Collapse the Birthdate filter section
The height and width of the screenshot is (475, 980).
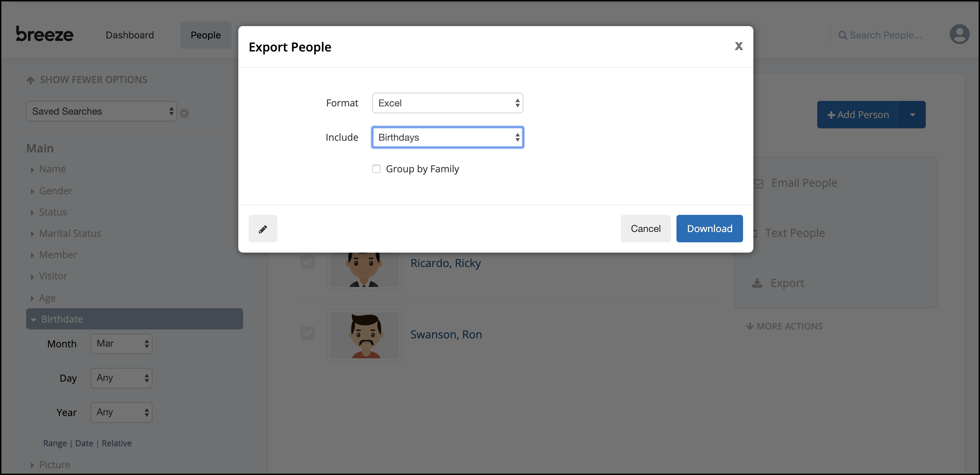click(x=134, y=319)
